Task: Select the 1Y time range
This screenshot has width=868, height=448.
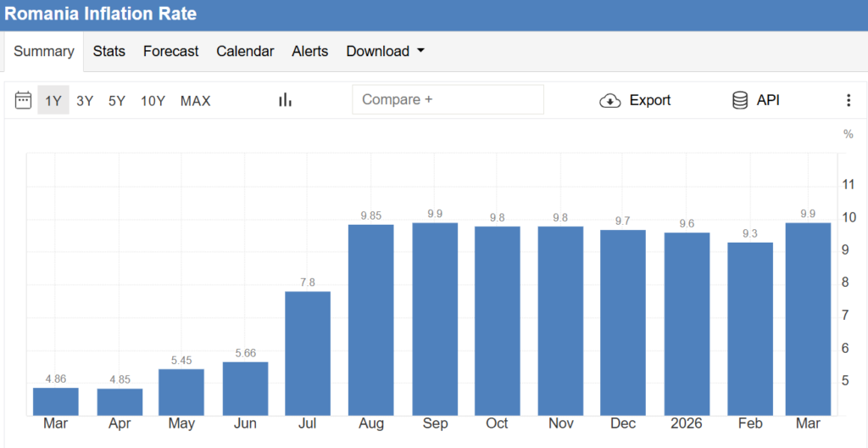Action: pyautogui.click(x=53, y=101)
